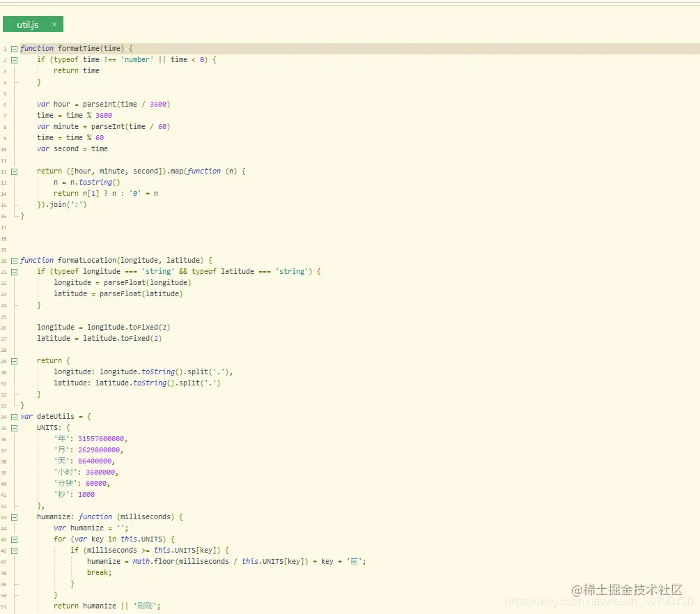Viewport: 700px width, 614px height.
Task: Close the util.js tab
Action: pos(54,24)
